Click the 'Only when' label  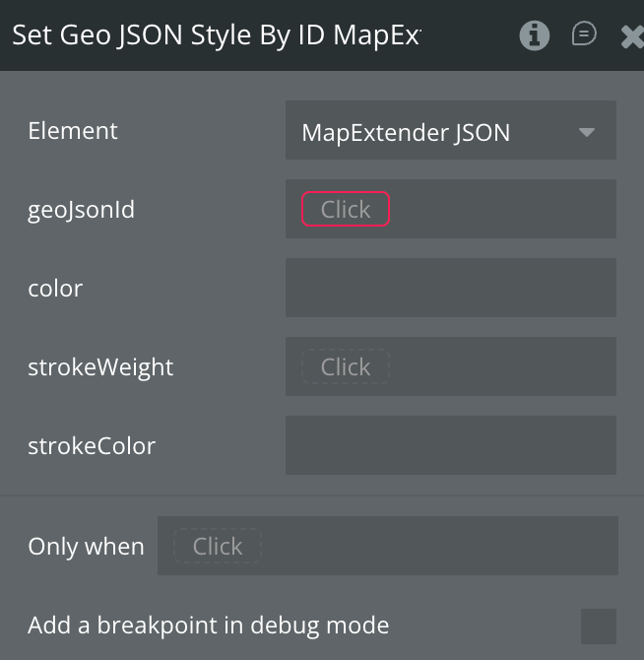86,547
